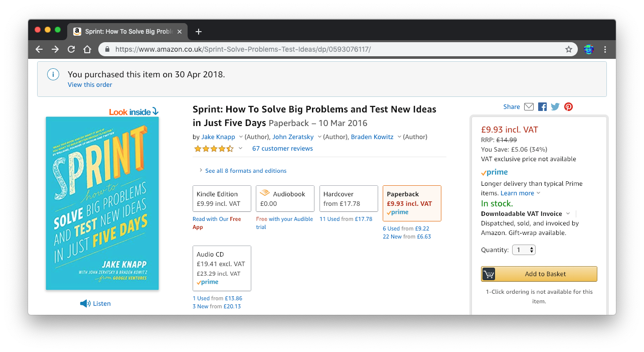Add the book to basket

[x=539, y=274]
